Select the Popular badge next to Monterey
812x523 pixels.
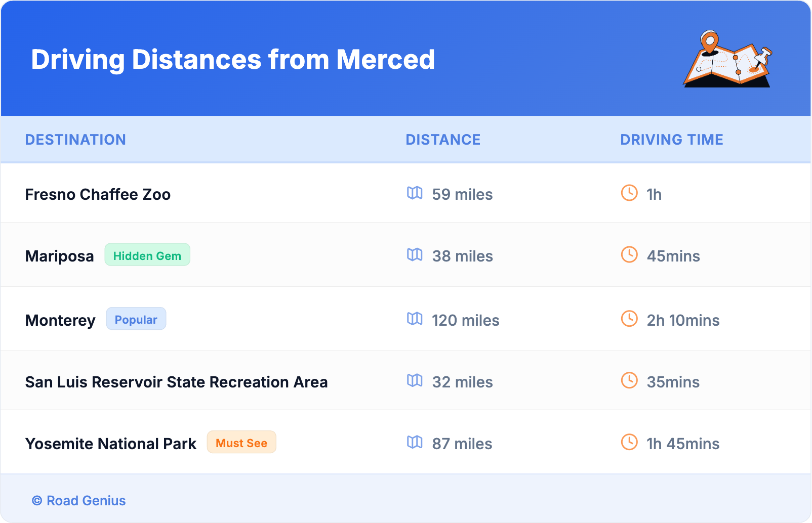click(x=136, y=319)
